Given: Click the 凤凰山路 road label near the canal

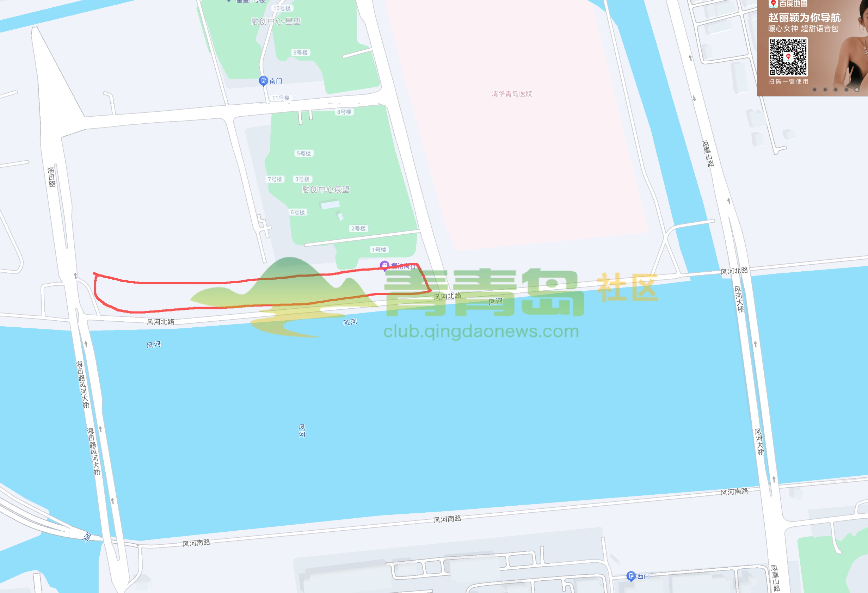Looking at the screenshot, I should [708, 154].
